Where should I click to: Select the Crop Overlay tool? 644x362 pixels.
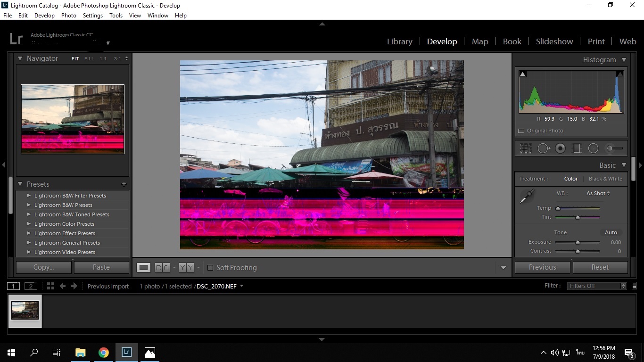526,148
